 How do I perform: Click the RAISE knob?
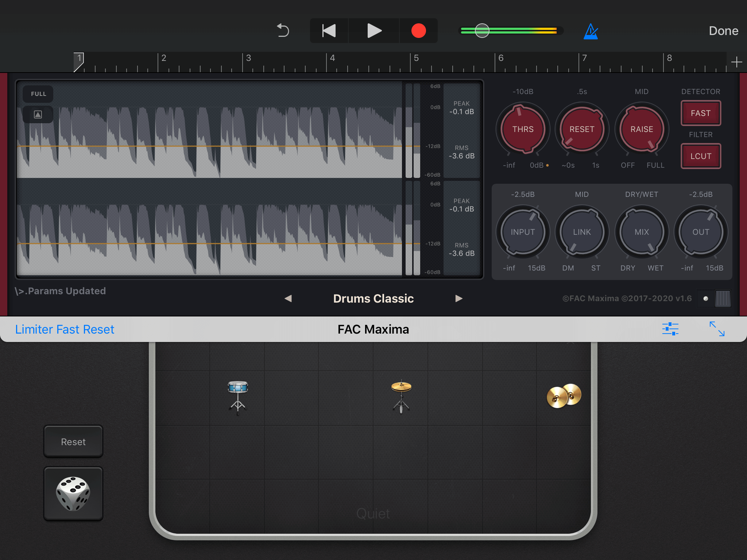642,129
